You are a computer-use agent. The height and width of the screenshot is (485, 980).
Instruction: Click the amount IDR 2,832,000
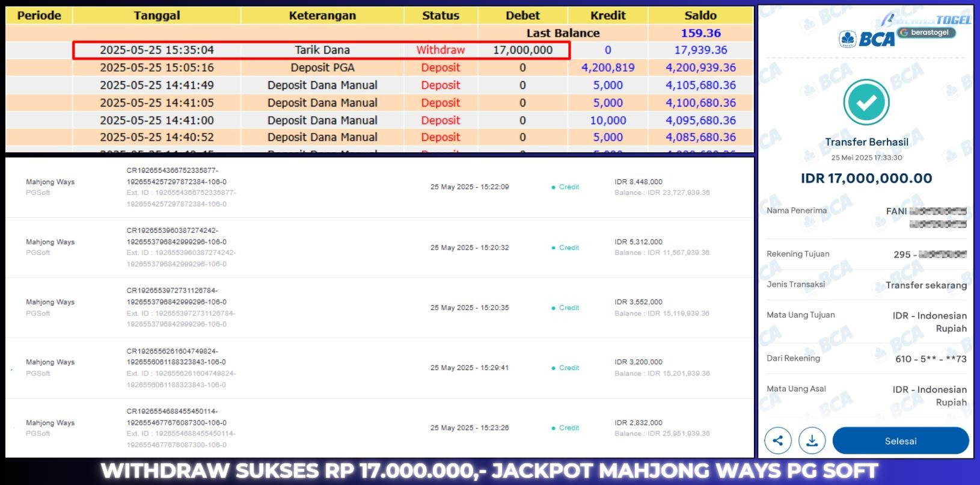pyautogui.click(x=639, y=423)
